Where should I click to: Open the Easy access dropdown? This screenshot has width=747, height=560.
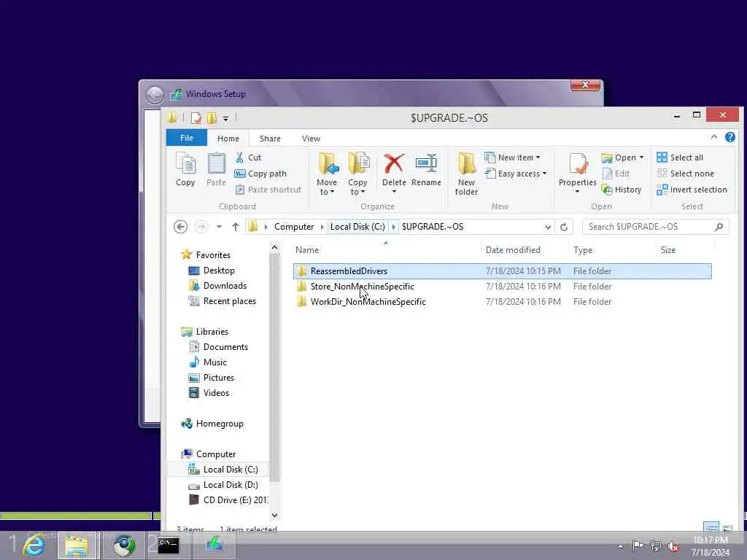(516, 174)
